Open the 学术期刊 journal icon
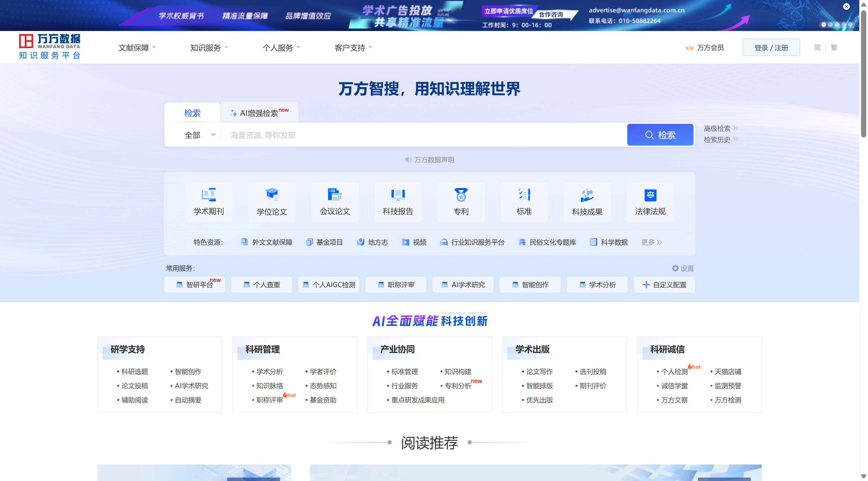Viewport: 868px width, 481px height. (209, 194)
